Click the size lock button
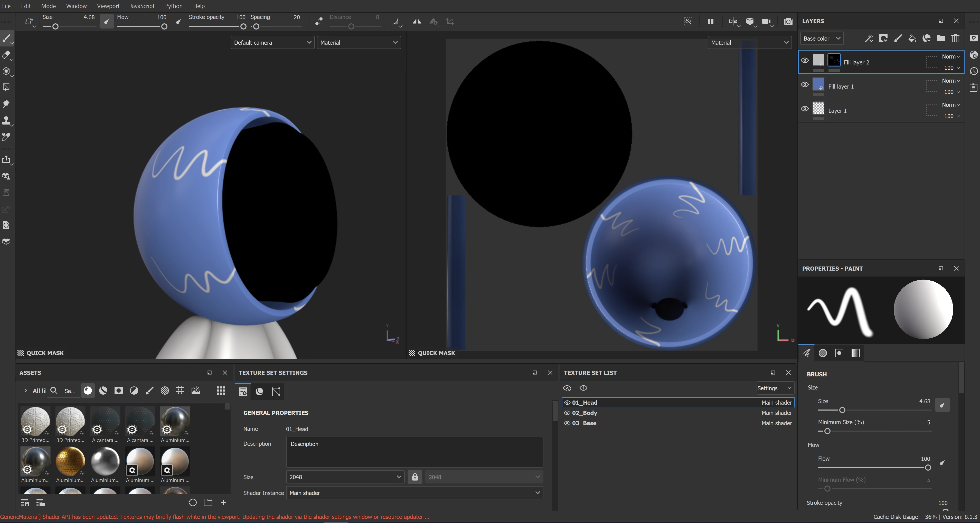This screenshot has width=980, height=523. point(415,477)
